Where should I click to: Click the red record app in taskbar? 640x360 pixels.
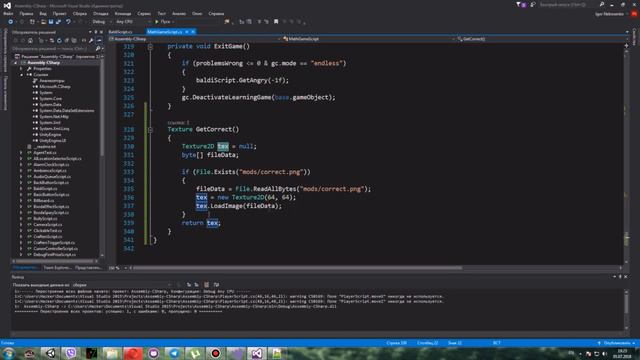[215, 353]
